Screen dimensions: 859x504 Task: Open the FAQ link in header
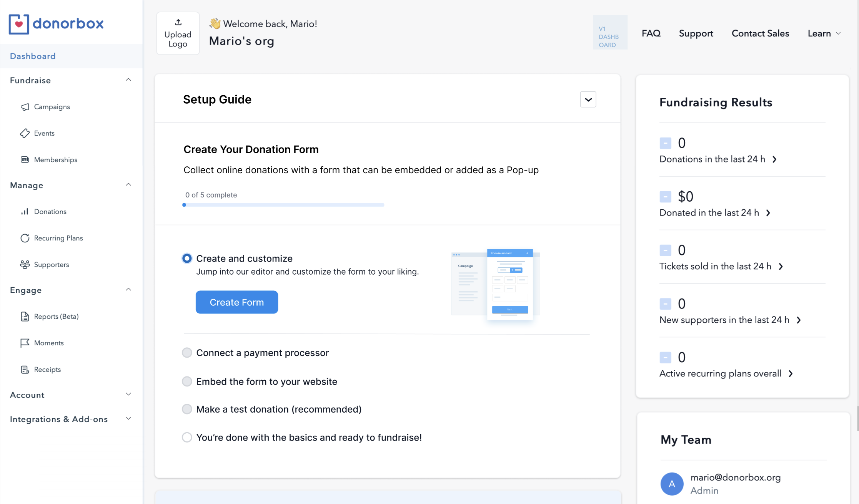click(x=651, y=33)
